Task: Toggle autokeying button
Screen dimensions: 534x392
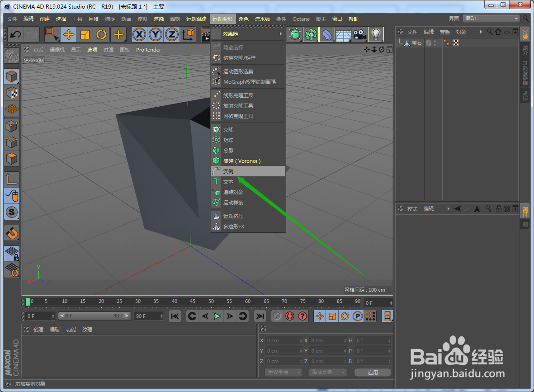Action: point(289,316)
